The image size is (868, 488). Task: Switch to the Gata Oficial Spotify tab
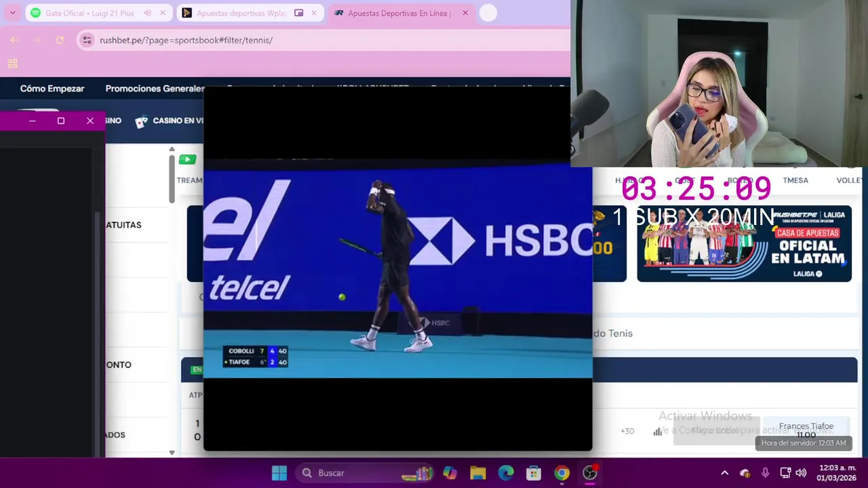(88, 13)
